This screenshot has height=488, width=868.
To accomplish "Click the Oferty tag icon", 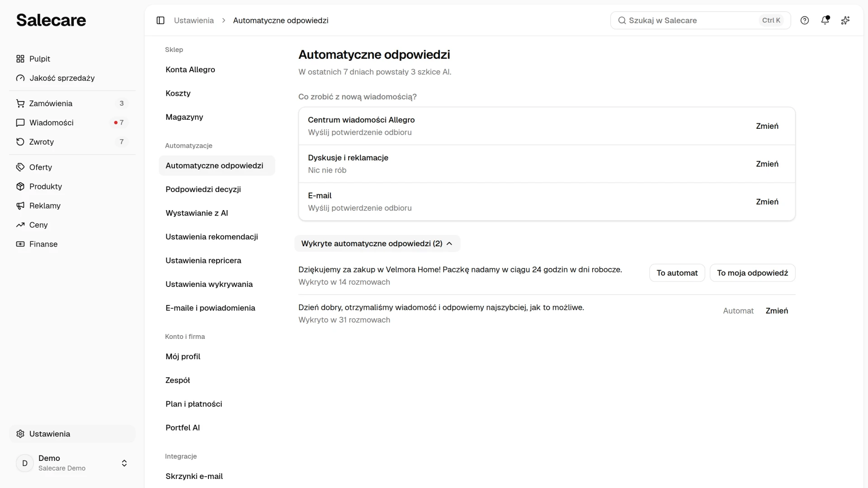I will [x=20, y=167].
